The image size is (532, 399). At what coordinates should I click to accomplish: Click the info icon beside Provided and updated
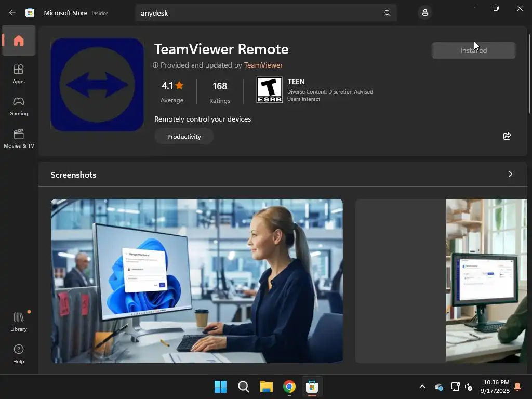tap(155, 65)
